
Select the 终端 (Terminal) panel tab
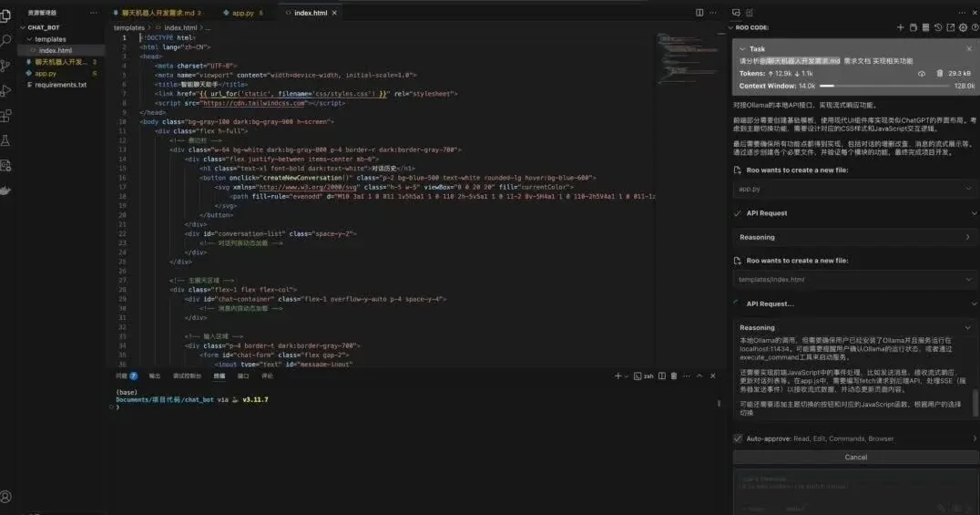(219, 376)
